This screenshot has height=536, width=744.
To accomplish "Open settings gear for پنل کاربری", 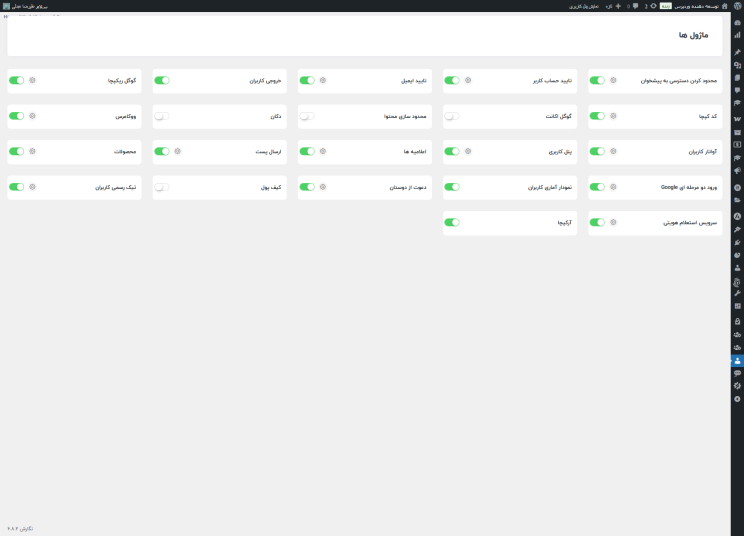I will tap(468, 151).
